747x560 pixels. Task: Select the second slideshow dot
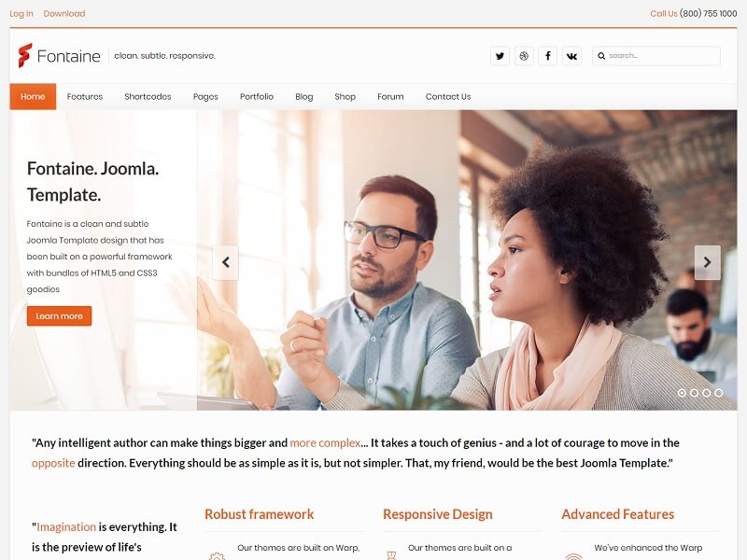[x=694, y=393]
